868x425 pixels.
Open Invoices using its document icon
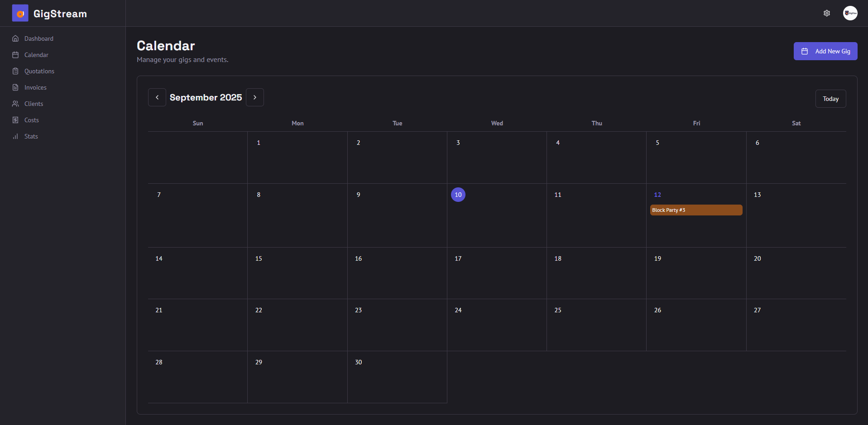click(15, 87)
